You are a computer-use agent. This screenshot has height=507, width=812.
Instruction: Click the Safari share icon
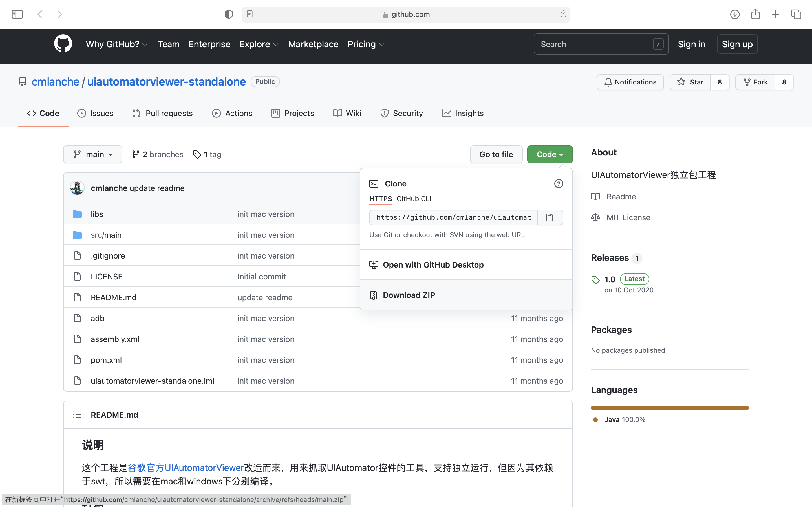[755, 14]
